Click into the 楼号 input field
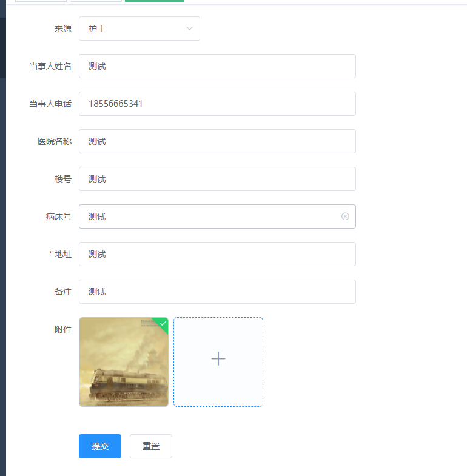 point(217,179)
